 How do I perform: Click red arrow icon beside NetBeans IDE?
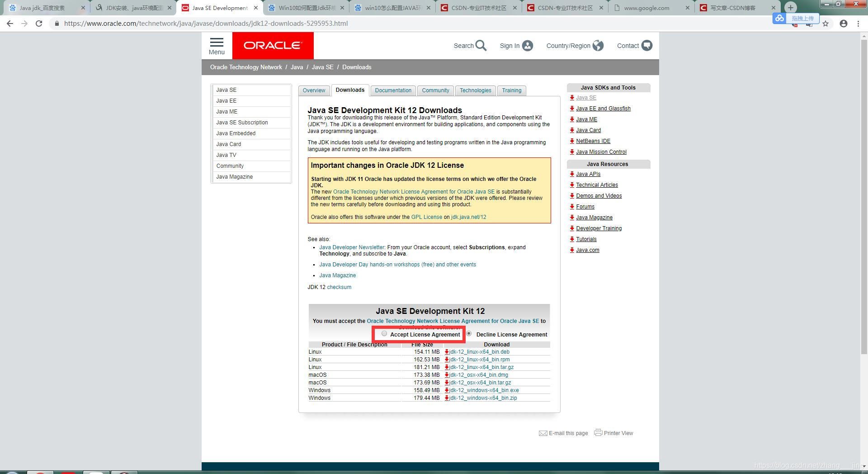pos(572,141)
